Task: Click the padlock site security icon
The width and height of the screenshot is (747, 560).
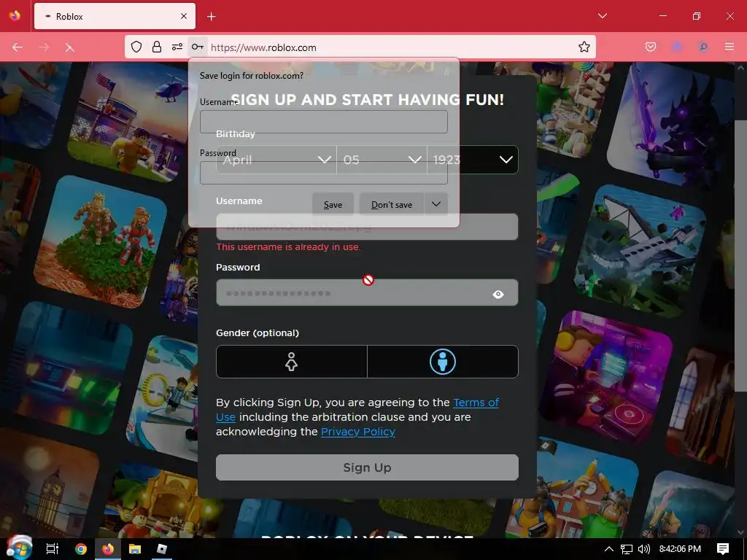Action: coord(157,47)
